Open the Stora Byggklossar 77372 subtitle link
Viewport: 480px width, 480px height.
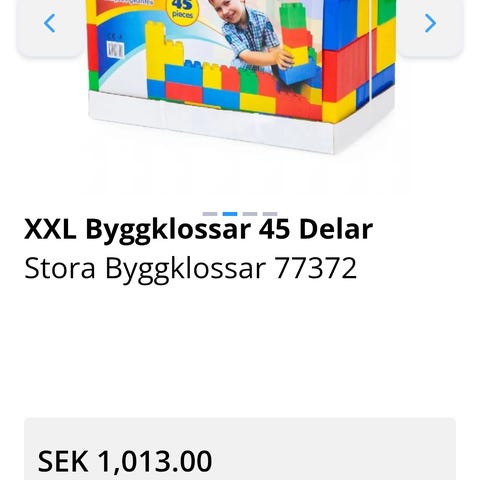191,269
